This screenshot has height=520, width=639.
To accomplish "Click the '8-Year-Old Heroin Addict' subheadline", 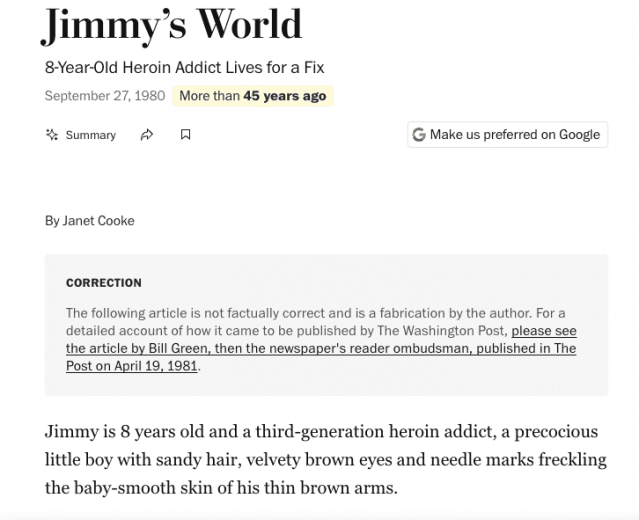I will pyautogui.click(x=185, y=68).
